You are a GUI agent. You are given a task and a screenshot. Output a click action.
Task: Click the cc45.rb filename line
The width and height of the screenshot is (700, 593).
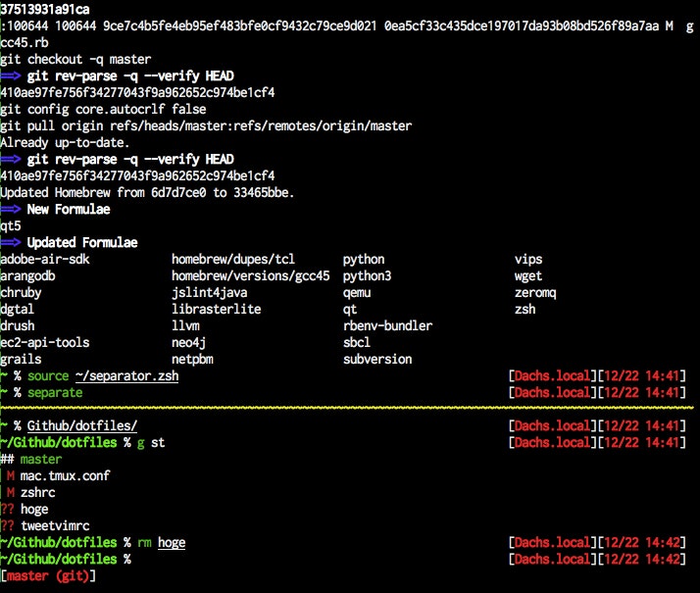[x=25, y=43]
